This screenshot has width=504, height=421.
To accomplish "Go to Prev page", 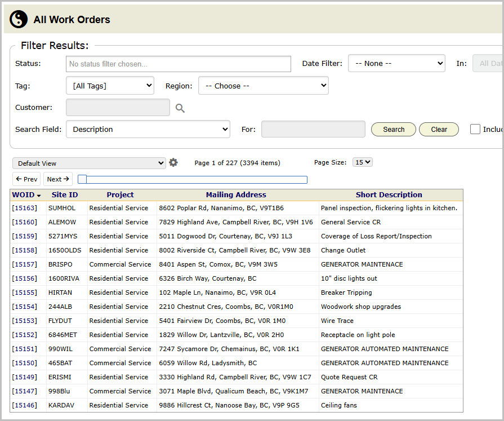I will (26, 179).
